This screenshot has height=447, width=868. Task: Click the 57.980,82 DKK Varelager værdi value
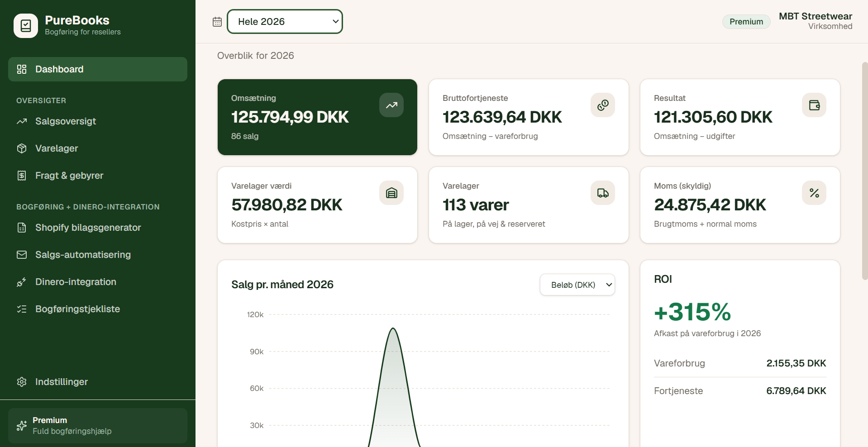(286, 205)
